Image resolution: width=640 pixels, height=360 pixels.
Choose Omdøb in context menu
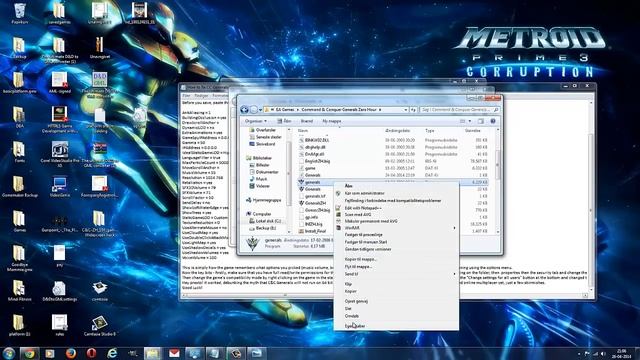(x=396, y=316)
